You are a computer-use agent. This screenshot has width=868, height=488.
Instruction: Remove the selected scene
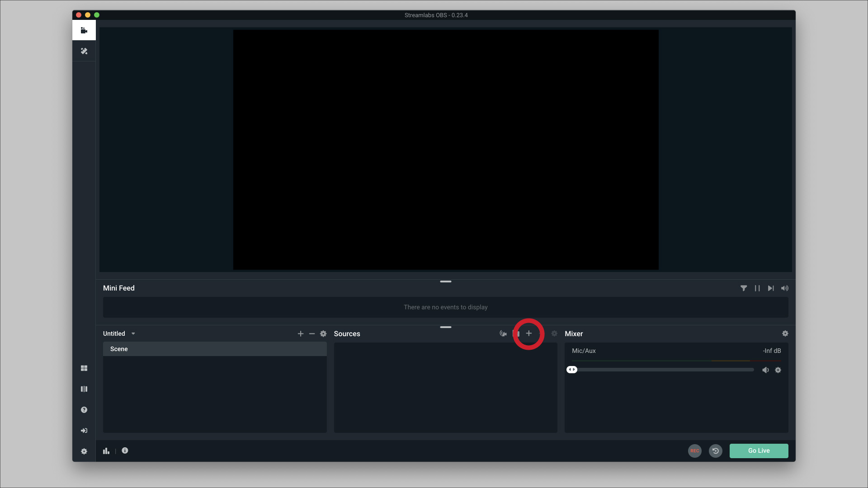pyautogui.click(x=312, y=333)
